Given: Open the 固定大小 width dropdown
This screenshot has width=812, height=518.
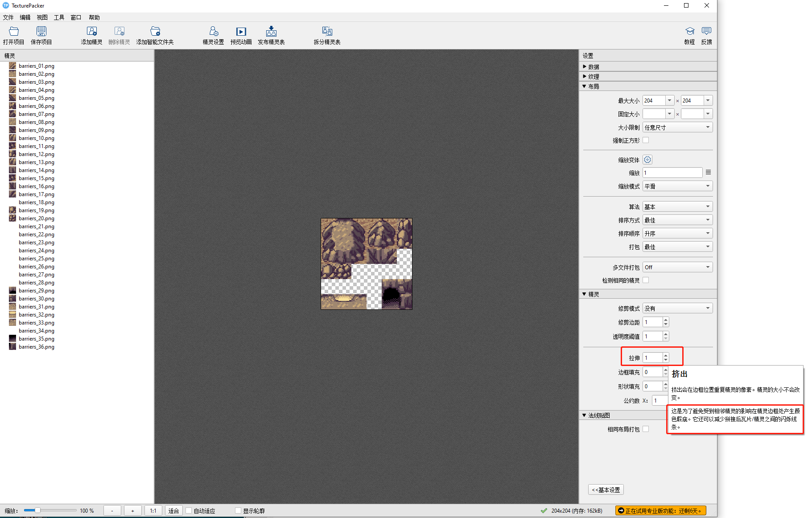Looking at the screenshot, I should tap(669, 114).
